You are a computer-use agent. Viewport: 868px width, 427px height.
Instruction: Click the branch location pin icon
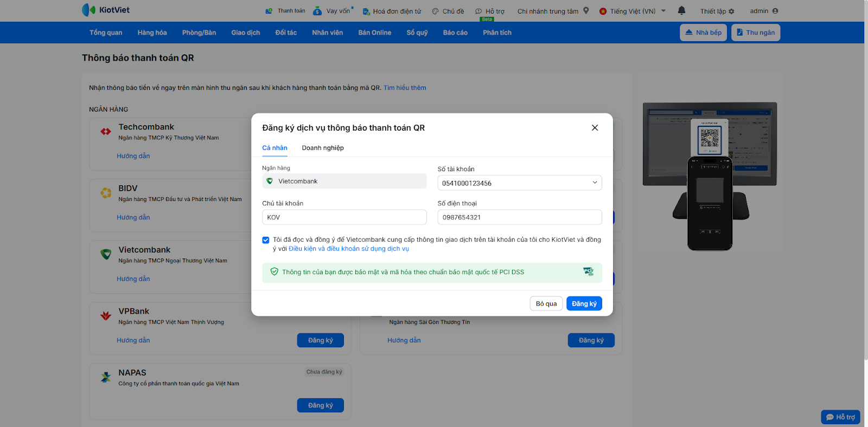pos(586,10)
